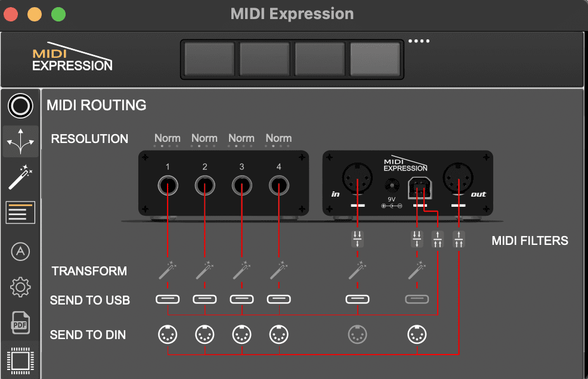
Task: Open settings gear in the sidebar
Action: (20, 288)
